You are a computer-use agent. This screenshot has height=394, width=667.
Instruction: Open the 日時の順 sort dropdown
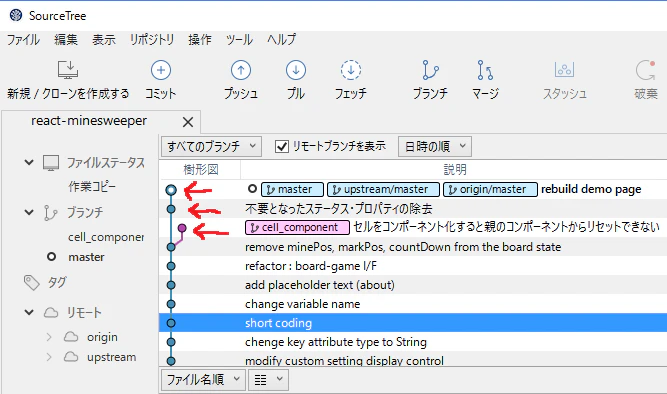435,147
